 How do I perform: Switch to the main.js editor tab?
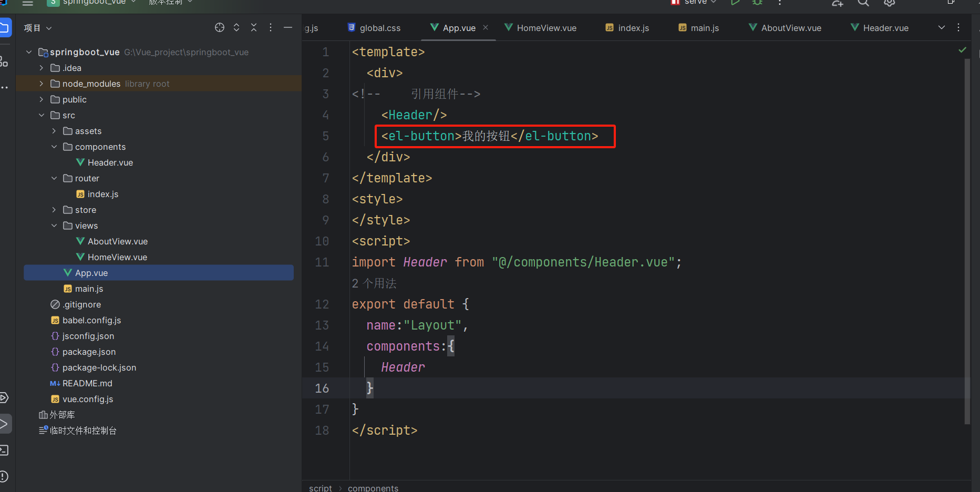(699, 28)
